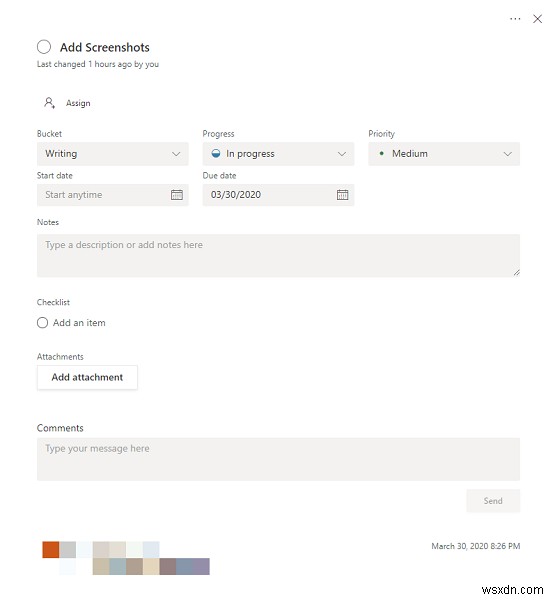
Task: Click the Due date field 03/30/2020
Action: click(278, 195)
